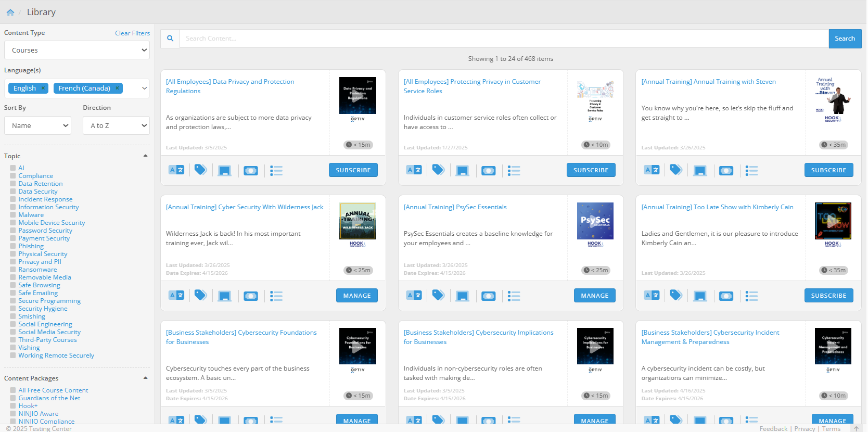Click list icon on PsySec Essentials card

pos(514,296)
